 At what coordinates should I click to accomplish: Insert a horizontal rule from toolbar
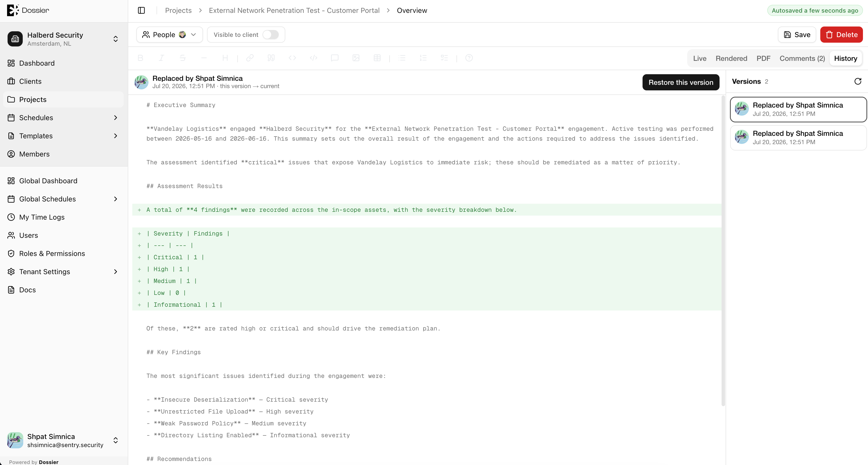(x=204, y=58)
